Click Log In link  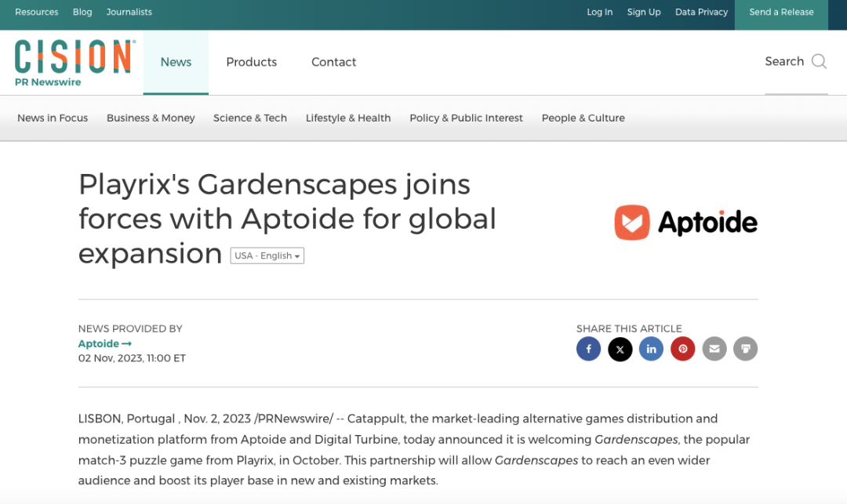click(x=600, y=12)
